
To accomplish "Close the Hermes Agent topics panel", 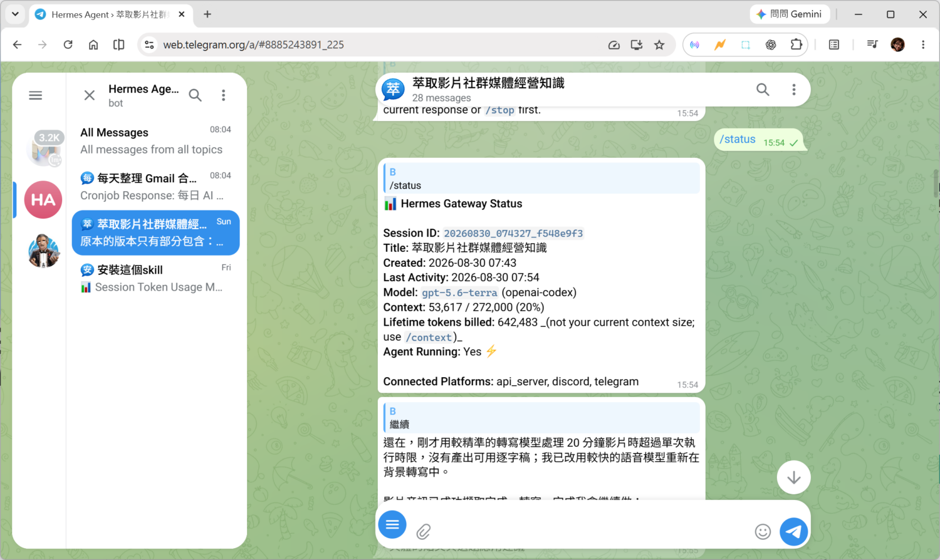I will pyautogui.click(x=90, y=95).
